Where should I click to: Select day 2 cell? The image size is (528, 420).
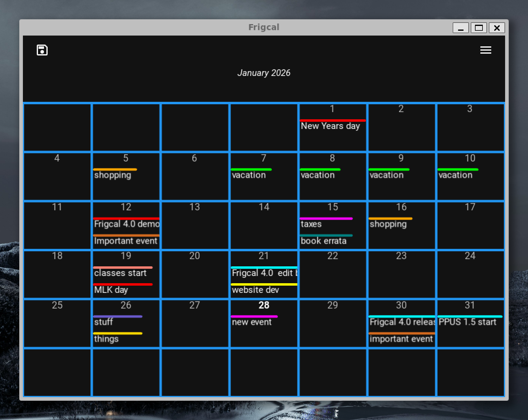(x=401, y=127)
